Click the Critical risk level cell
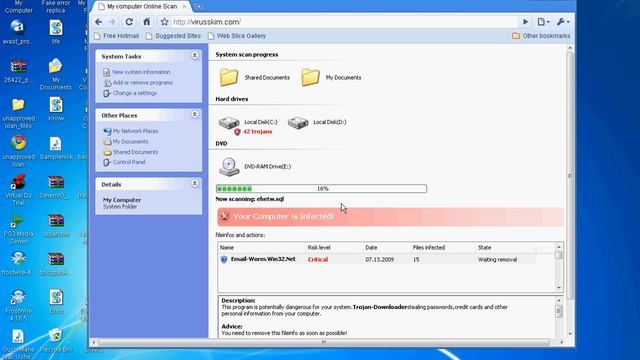This screenshot has height=360, width=640. pos(318,260)
